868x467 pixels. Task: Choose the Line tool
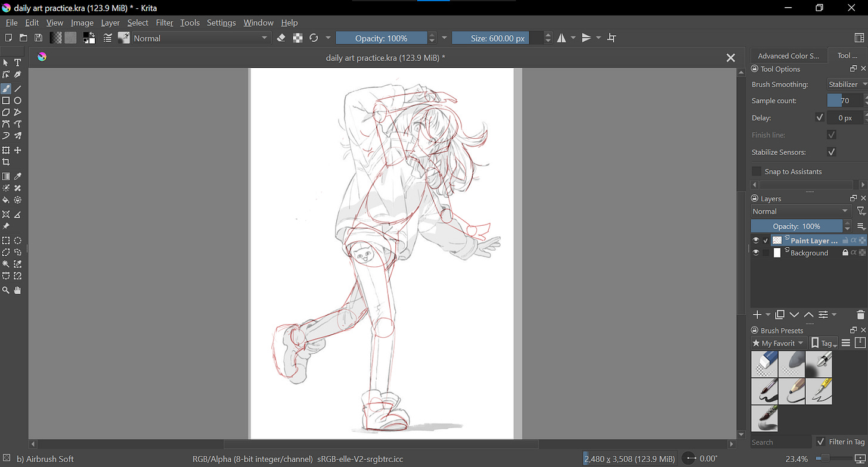point(18,89)
